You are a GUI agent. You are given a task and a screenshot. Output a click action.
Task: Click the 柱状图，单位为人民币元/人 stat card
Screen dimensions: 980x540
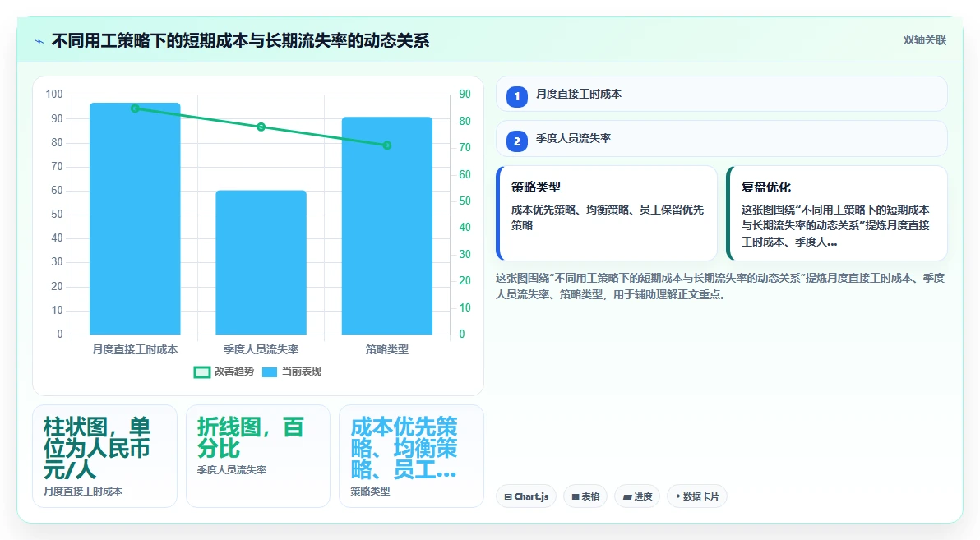[105, 456]
